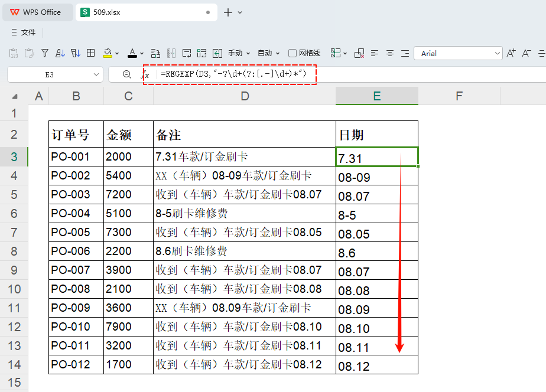
Task: Select cell with amount 5400
Action: [128, 176]
